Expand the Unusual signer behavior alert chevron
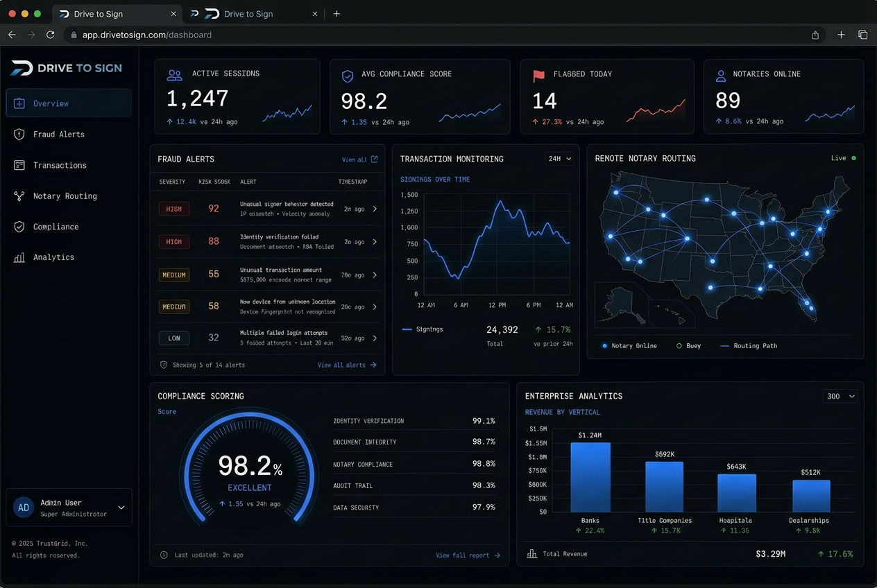 click(375, 209)
